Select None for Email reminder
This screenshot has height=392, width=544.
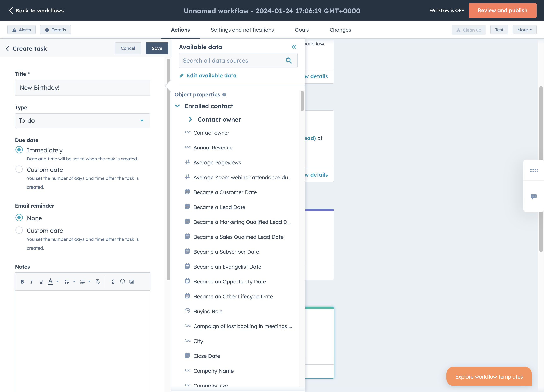click(19, 218)
